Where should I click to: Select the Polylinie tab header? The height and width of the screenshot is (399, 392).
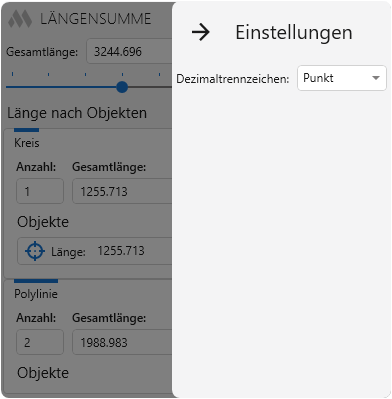tap(36, 294)
